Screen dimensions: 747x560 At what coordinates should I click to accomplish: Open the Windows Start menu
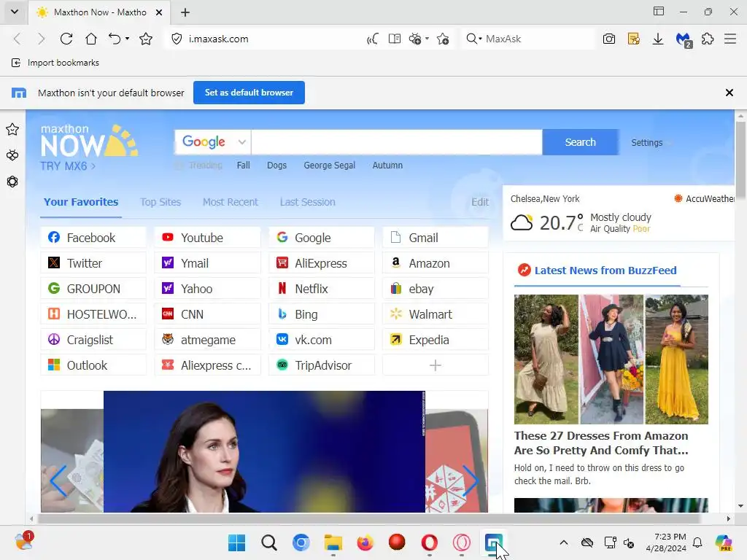click(237, 542)
